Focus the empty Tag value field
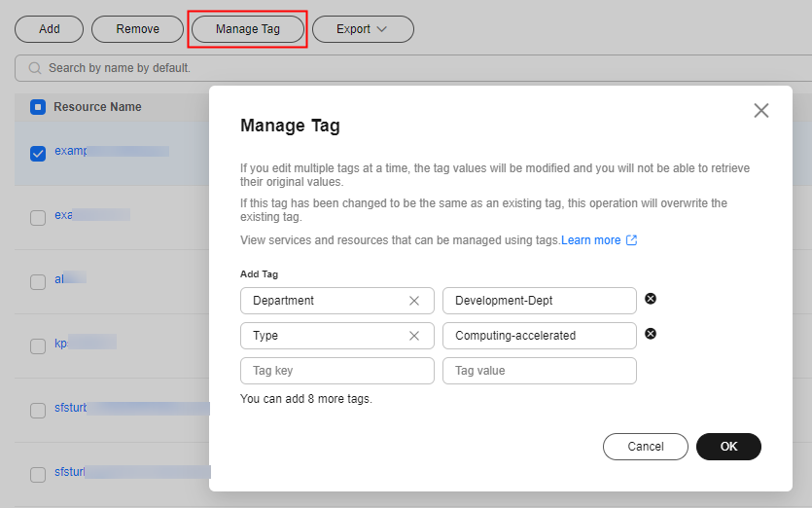Screen dimensions: 812x508 click(539, 371)
